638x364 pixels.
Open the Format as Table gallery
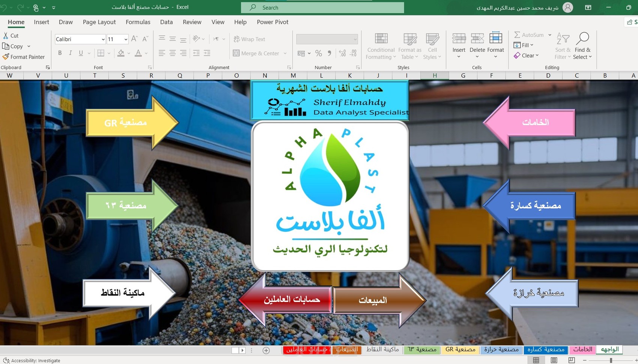410,46
